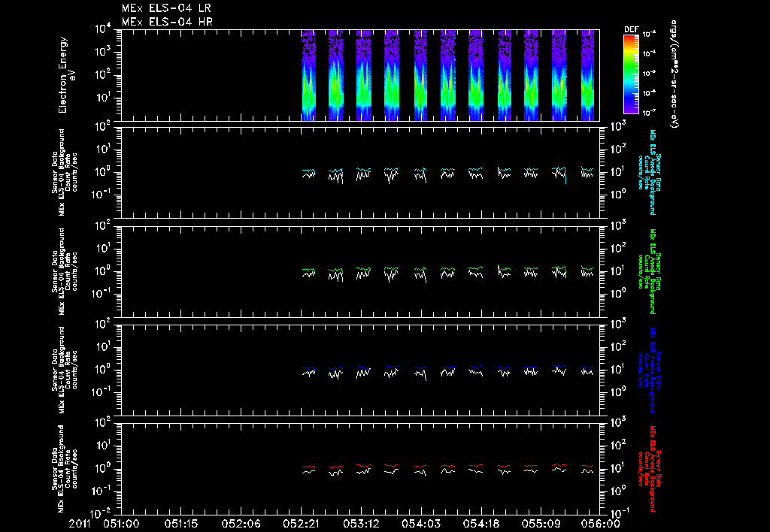Screen dimensions: 770x532
Task: Click the "MEx ELS-04 LR" title text
Action: tap(166, 8)
